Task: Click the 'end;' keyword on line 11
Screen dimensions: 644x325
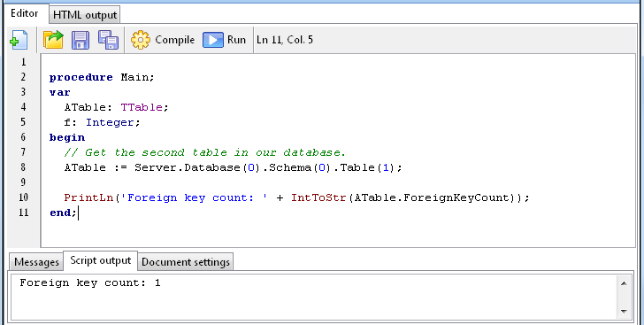Action: 64,213
